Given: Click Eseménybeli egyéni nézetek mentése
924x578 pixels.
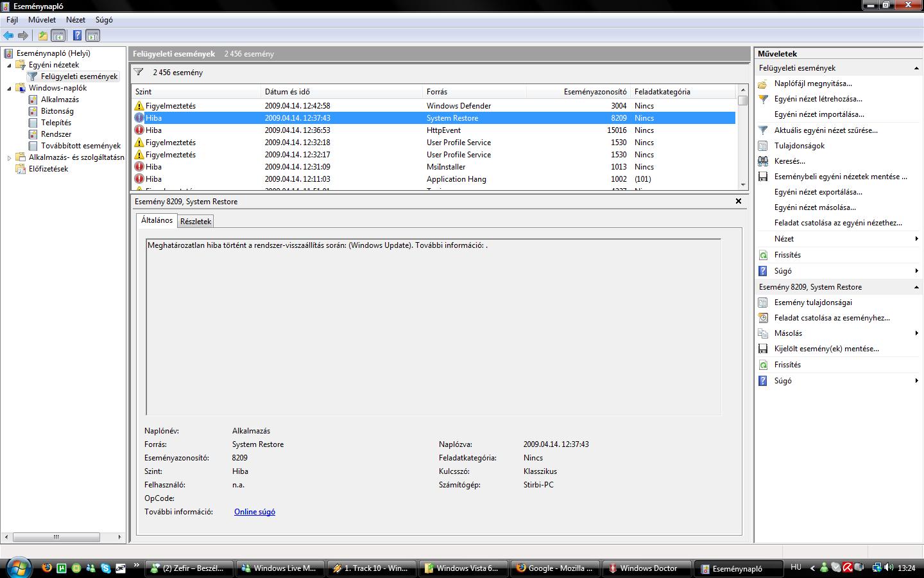Looking at the screenshot, I should pyautogui.click(x=841, y=177).
